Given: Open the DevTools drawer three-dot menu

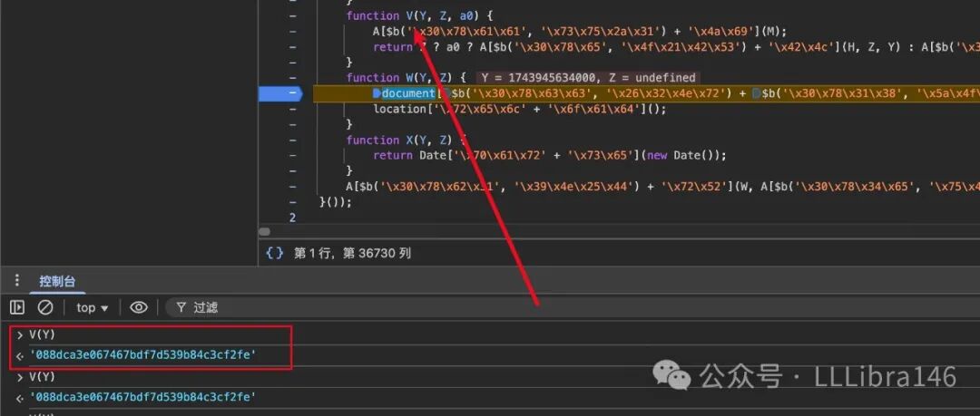Looking at the screenshot, I should pyautogui.click(x=17, y=280).
